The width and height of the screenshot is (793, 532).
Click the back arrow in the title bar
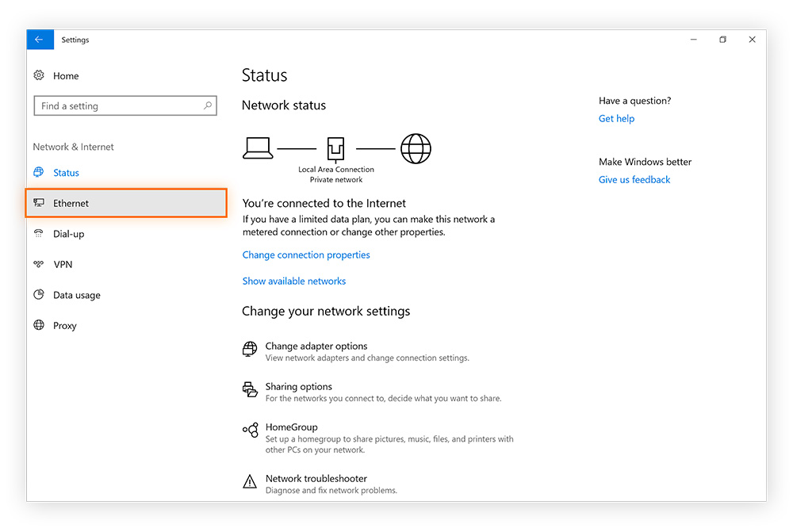(40, 39)
